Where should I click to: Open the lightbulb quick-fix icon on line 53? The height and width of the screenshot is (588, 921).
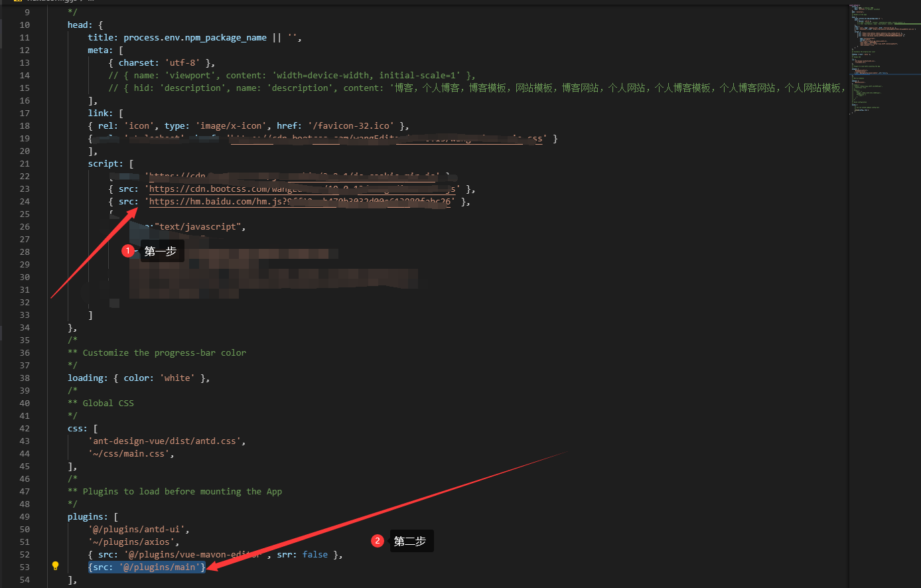pyautogui.click(x=56, y=566)
